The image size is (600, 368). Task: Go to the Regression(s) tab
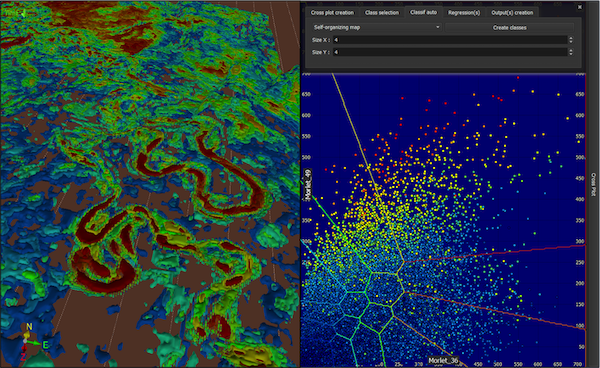[x=464, y=13]
